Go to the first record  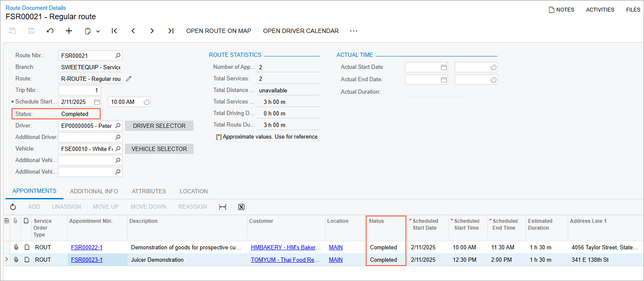(114, 31)
